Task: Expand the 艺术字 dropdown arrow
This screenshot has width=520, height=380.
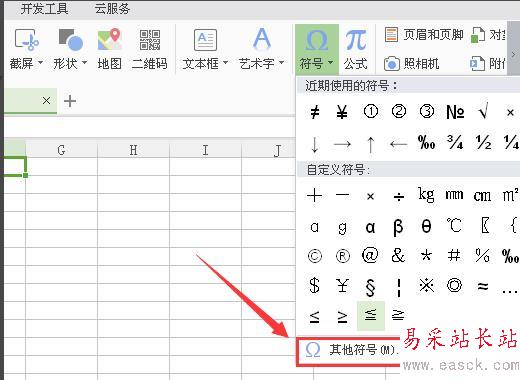Action: 282,62
